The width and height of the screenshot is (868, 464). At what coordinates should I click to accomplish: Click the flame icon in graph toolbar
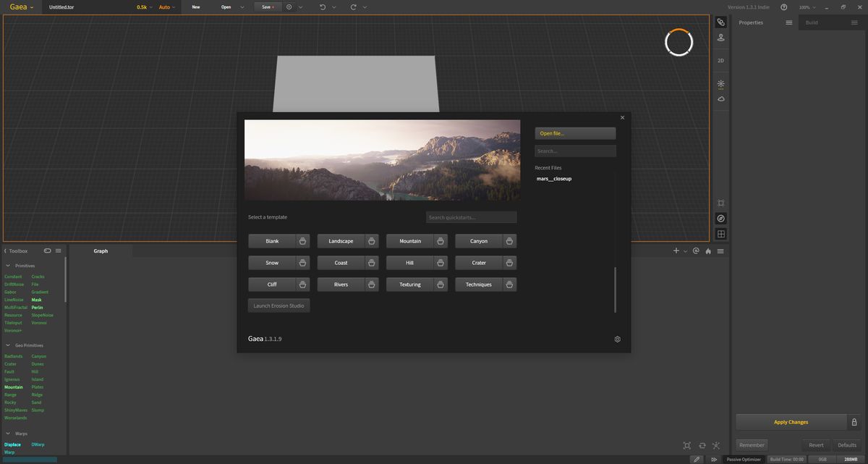coord(708,251)
